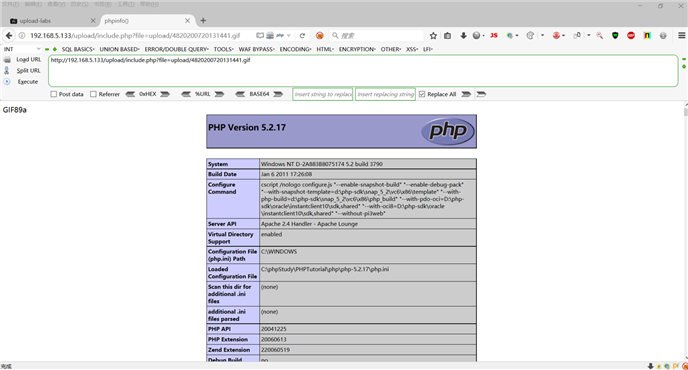Open the INT type dropdown
Screen dimensions: 688x370
22,49
